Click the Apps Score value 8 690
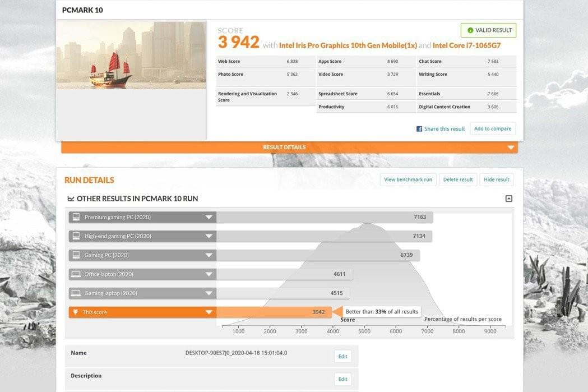The image size is (588, 392). tap(392, 62)
